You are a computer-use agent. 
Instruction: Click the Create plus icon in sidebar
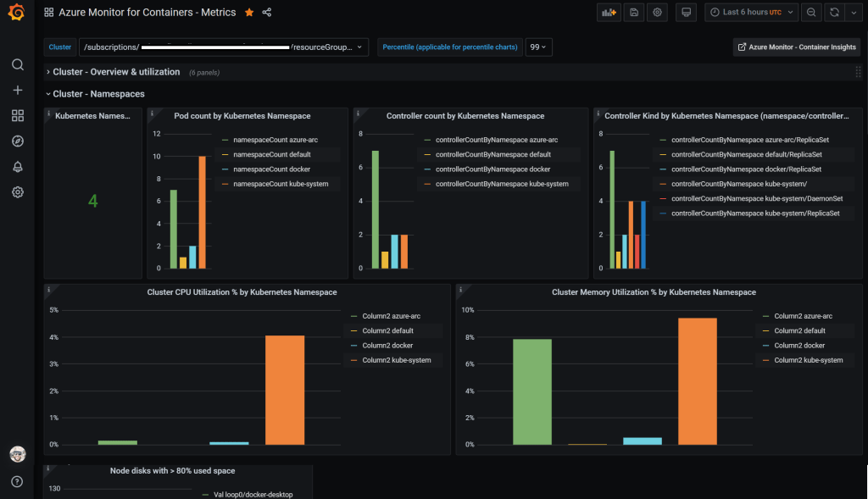point(17,90)
